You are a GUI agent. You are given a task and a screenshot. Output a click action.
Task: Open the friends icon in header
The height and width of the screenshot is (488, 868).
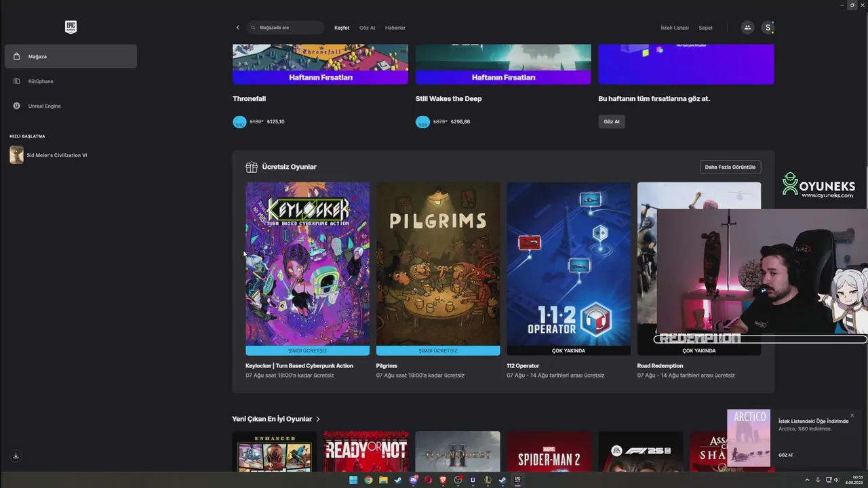coord(747,28)
